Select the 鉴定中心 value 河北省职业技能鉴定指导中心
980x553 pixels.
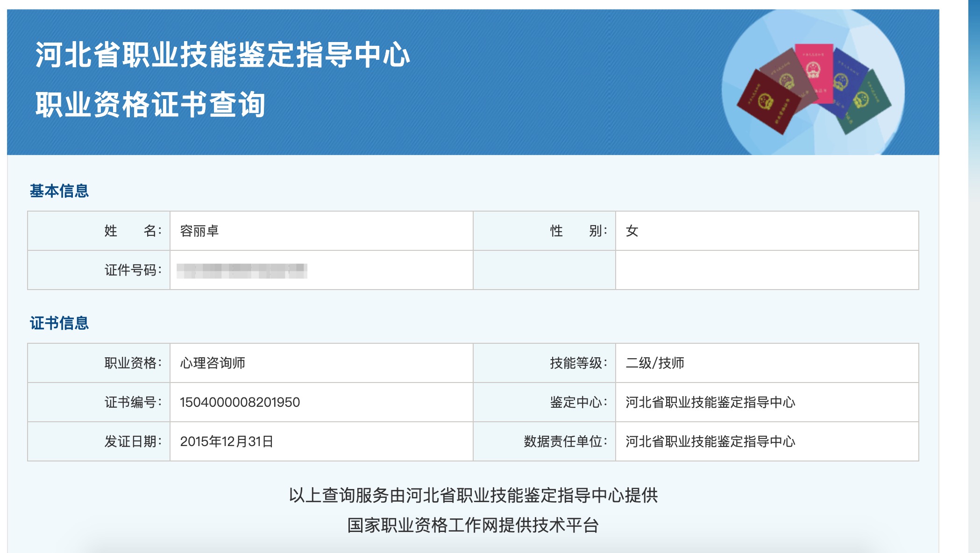710,402
